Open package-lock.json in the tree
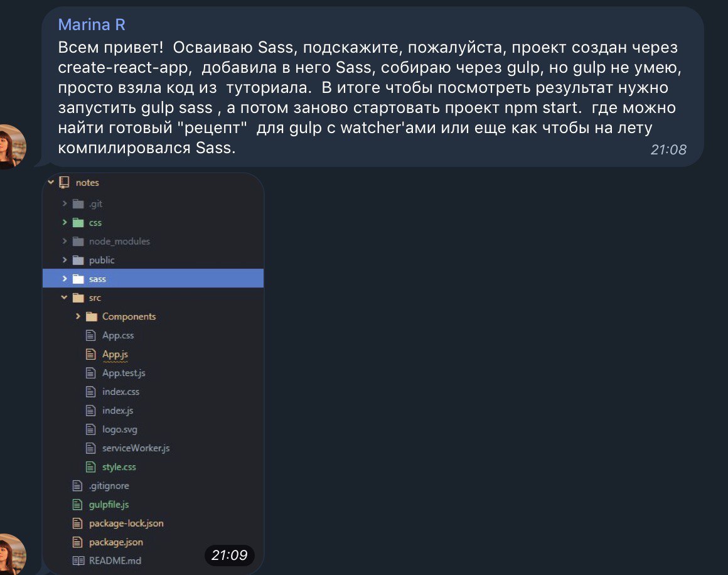The height and width of the screenshot is (575, 728). pos(126,524)
